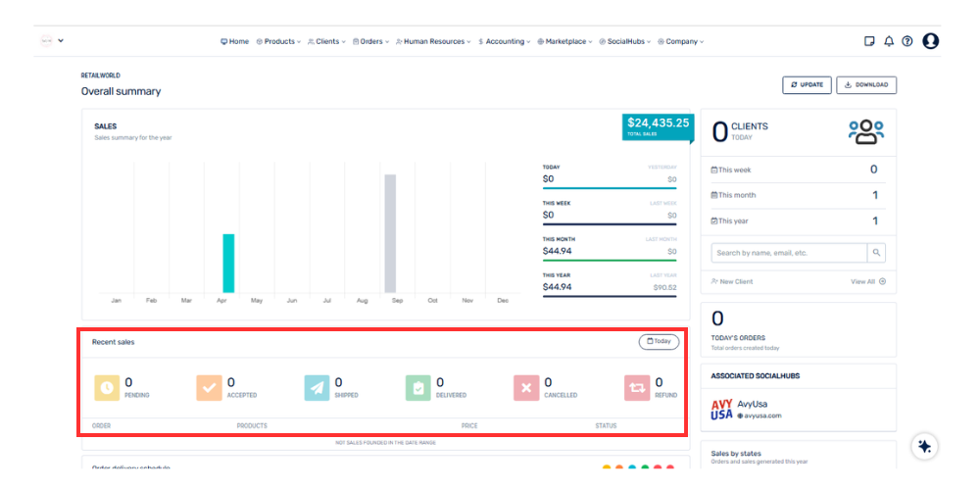Click the notes icon in top bar
980x490 pixels.
pyautogui.click(x=869, y=41)
